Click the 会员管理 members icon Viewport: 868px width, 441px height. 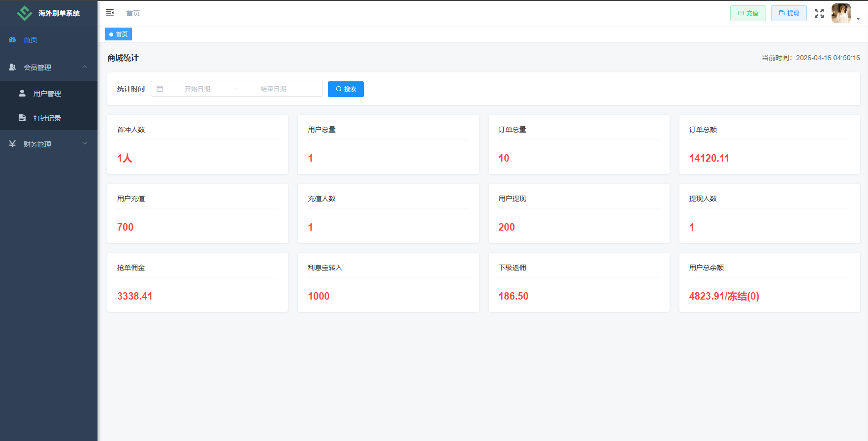[12, 67]
